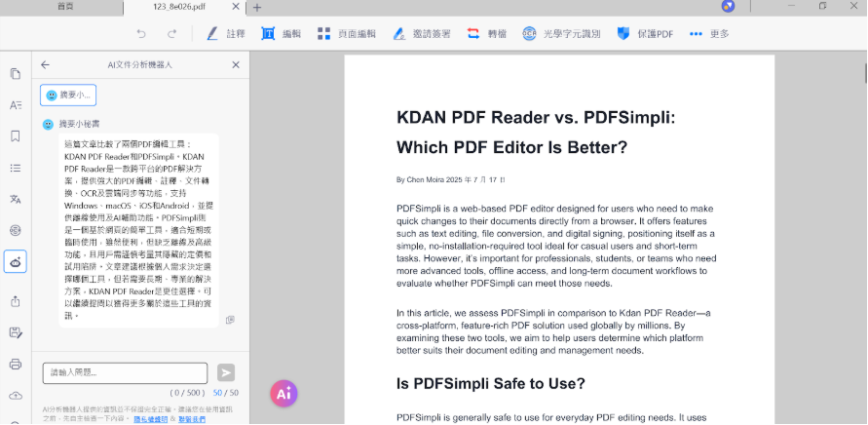Open the page thumbnails sidebar icon

(16, 74)
